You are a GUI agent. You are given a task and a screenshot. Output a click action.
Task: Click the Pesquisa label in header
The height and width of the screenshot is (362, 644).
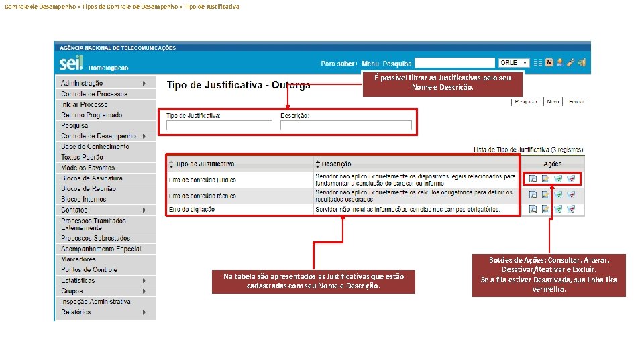pos(396,64)
